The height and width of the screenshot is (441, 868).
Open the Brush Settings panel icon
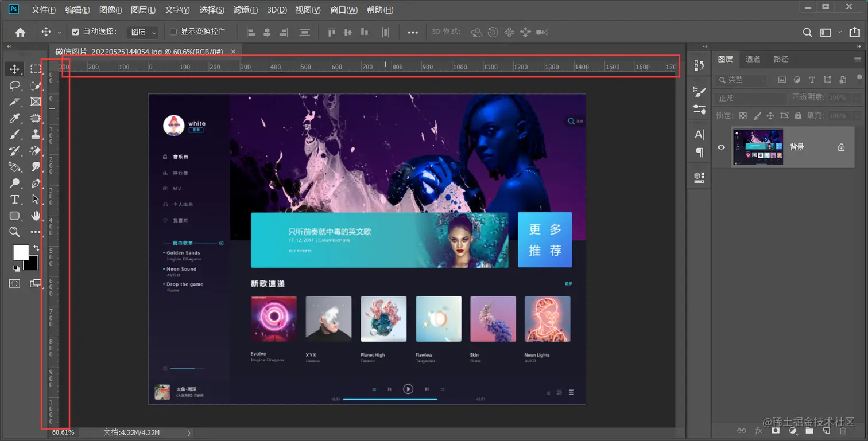click(699, 91)
